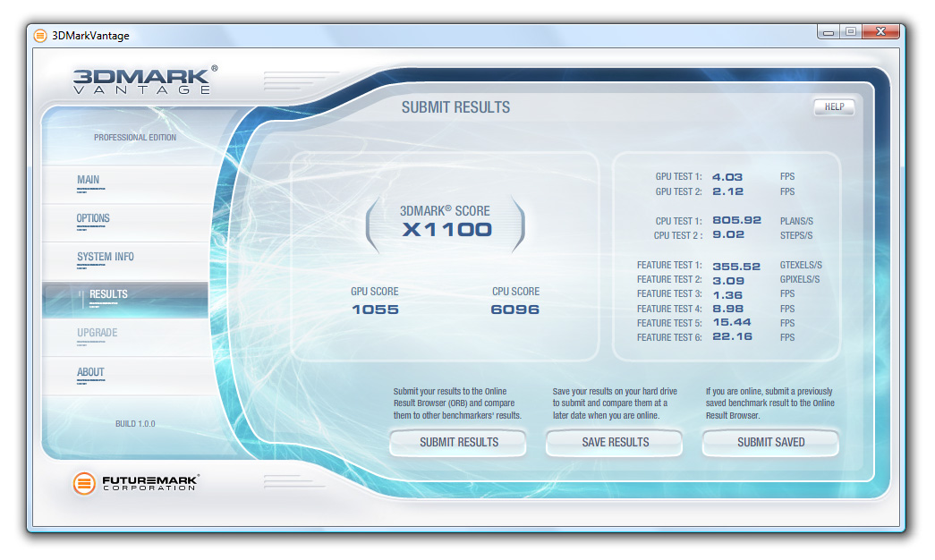
Task: Click the Submit Saved button
Action: pos(770,442)
